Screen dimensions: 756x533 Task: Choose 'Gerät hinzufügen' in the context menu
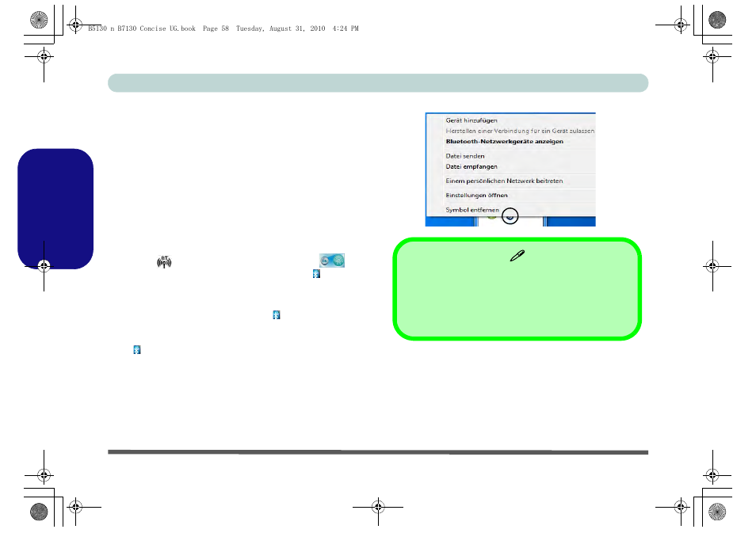(x=471, y=120)
